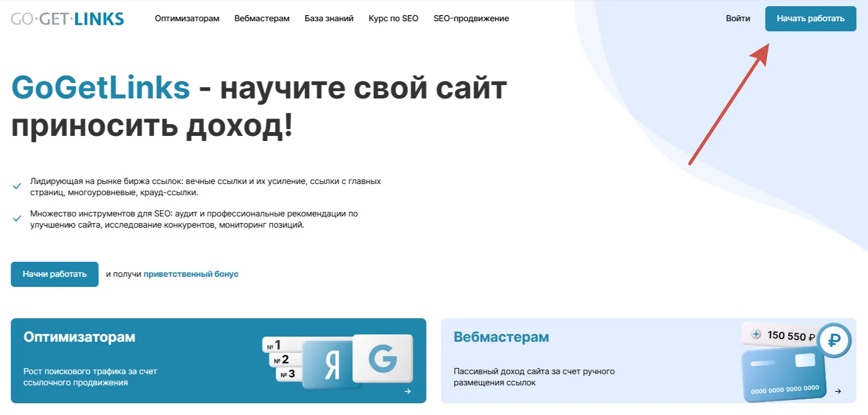Open the Оптимизаторам card heading

pos(79,337)
